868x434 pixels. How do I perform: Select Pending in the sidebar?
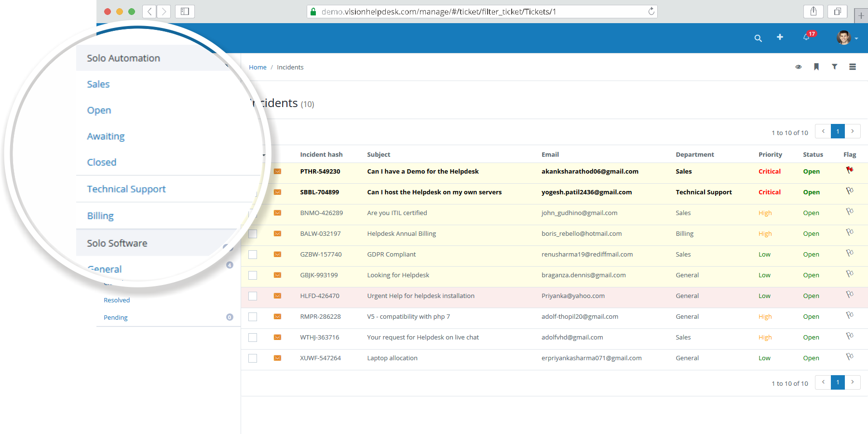[x=116, y=317]
